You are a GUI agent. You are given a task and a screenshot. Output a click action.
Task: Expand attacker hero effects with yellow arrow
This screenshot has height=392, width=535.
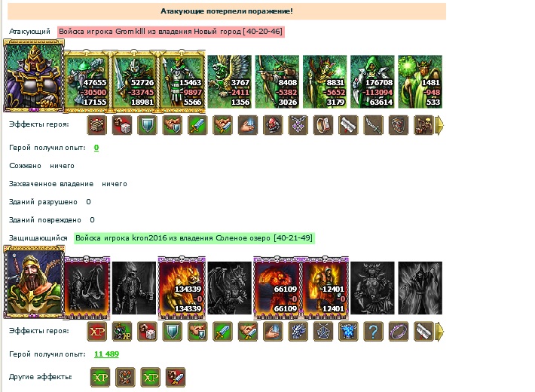coord(440,125)
